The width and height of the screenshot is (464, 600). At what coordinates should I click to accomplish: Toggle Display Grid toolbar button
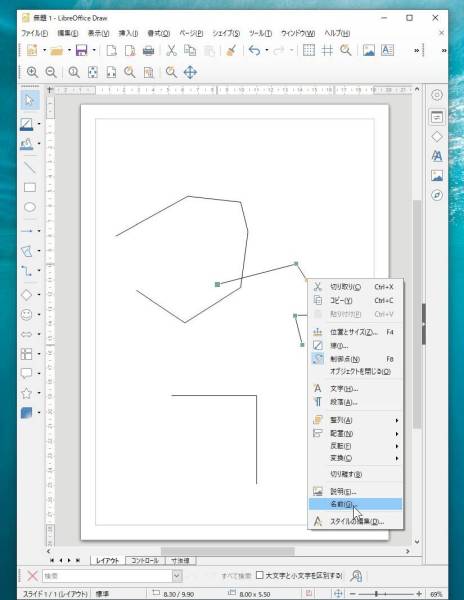(309, 51)
